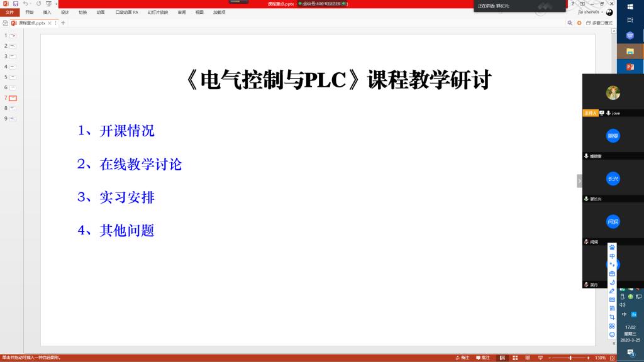Switch to slide sorter view icon
The width and height of the screenshot is (644, 362).
[x=514, y=358]
